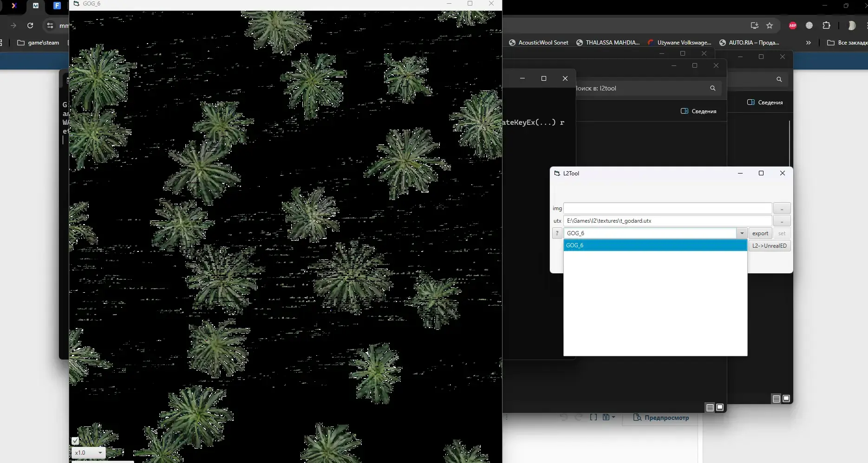Open the site information icon in address bar
The height and width of the screenshot is (463, 868).
tap(50, 26)
